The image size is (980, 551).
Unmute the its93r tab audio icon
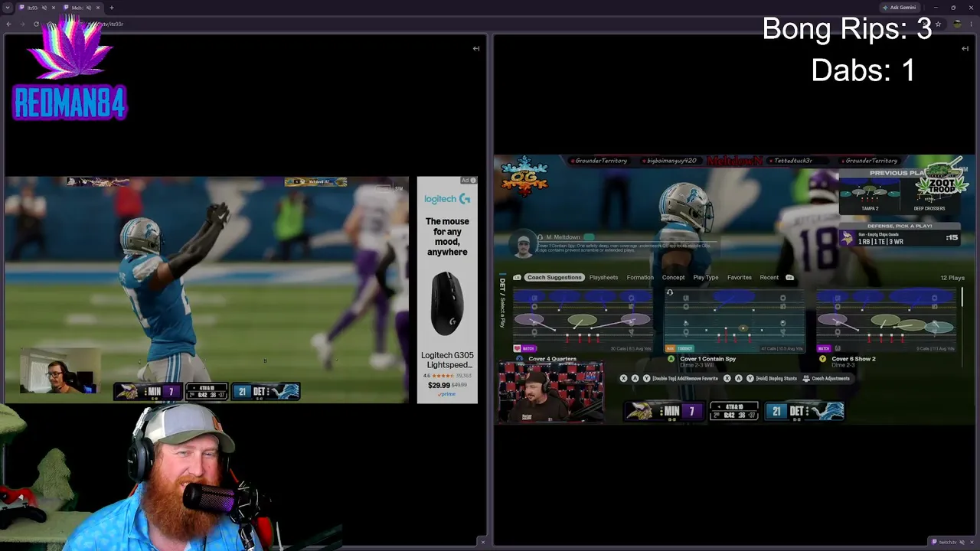pyautogui.click(x=44, y=8)
